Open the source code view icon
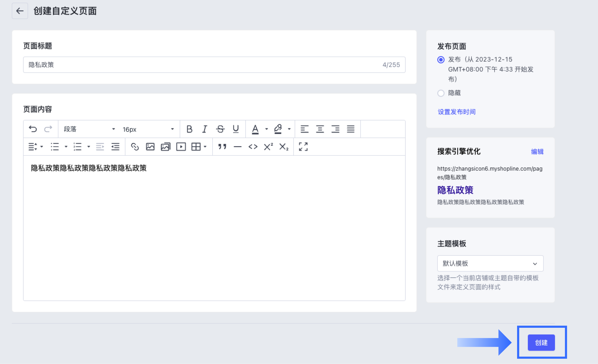 [253, 147]
